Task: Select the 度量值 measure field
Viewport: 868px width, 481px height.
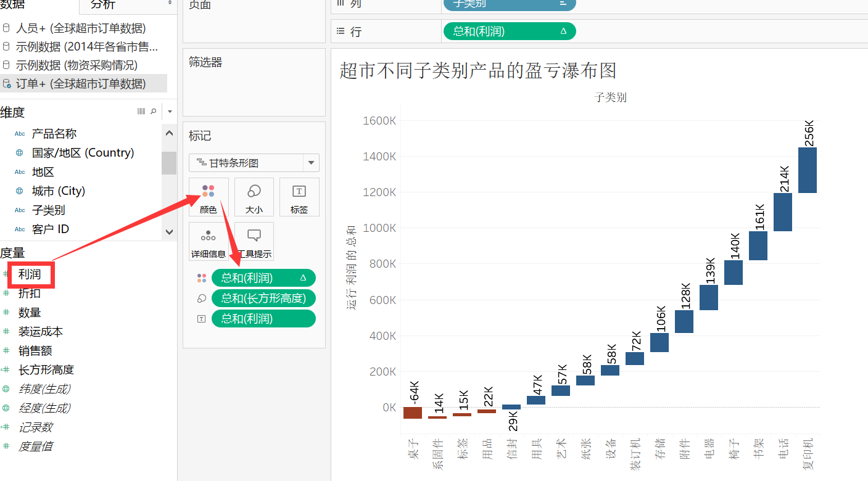Action: [x=35, y=446]
